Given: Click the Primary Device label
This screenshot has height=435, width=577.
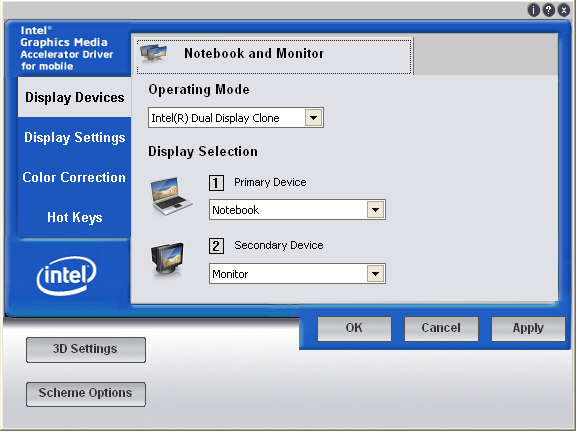Looking at the screenshot, I should [270, 182].
